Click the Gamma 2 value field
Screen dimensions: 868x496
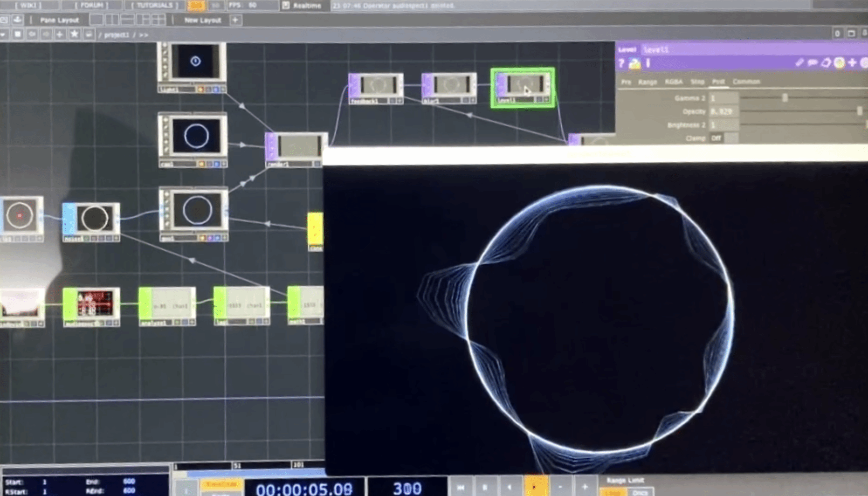[723, 98]
